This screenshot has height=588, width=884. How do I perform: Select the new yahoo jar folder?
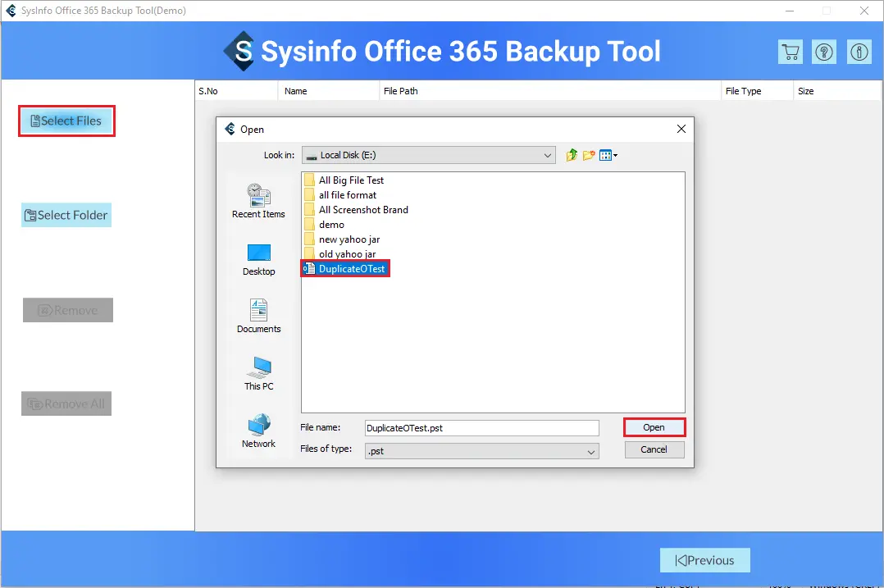(x=342, y=239)
